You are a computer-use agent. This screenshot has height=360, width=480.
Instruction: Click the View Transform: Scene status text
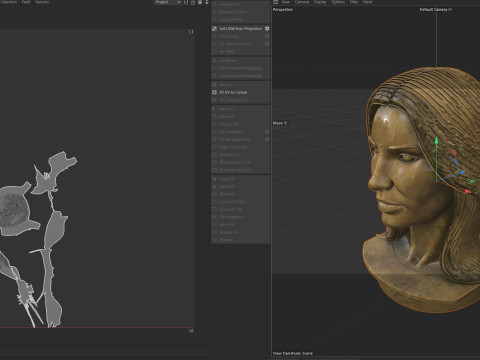click(293, 353)
